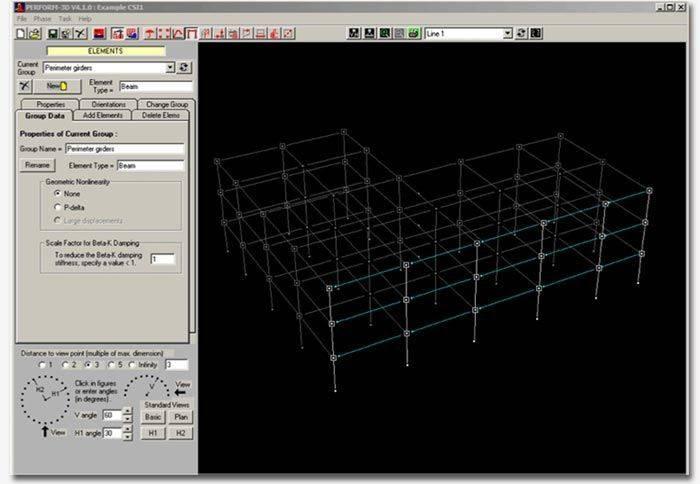Select None for Geometric Nonlinearity
700x484 pixels.
58,193
